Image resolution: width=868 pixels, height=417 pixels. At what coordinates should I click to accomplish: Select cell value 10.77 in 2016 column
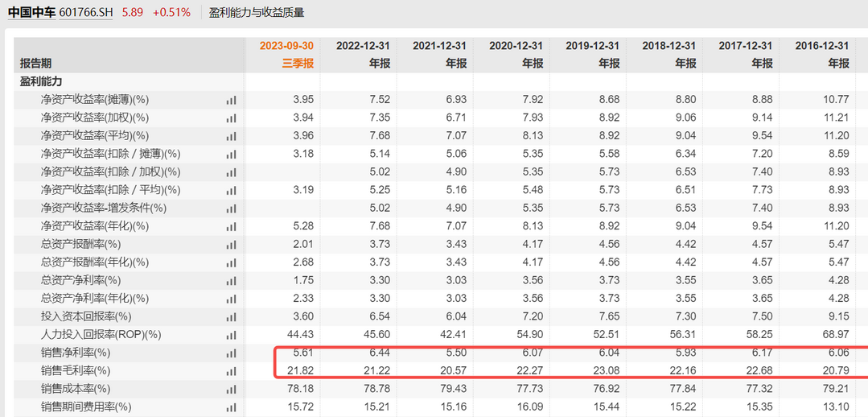[835, 101]
